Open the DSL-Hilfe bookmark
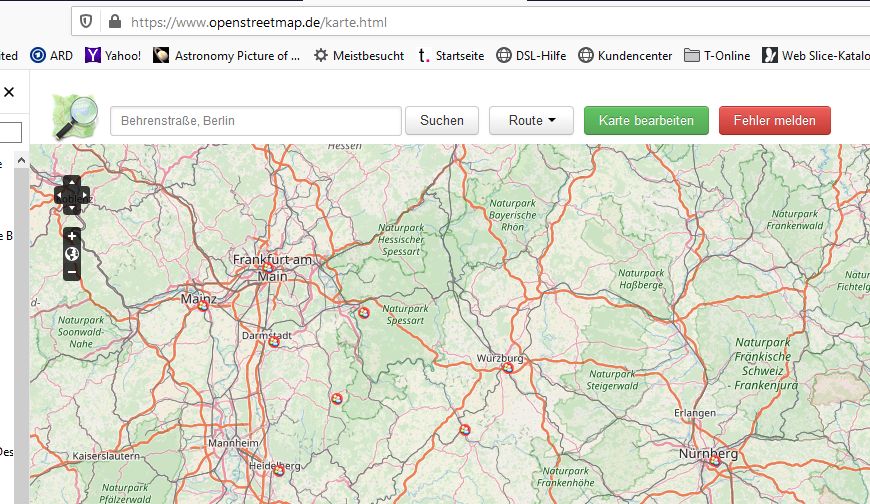The width and height of the screenshot is (870, 504). point(531,56)
